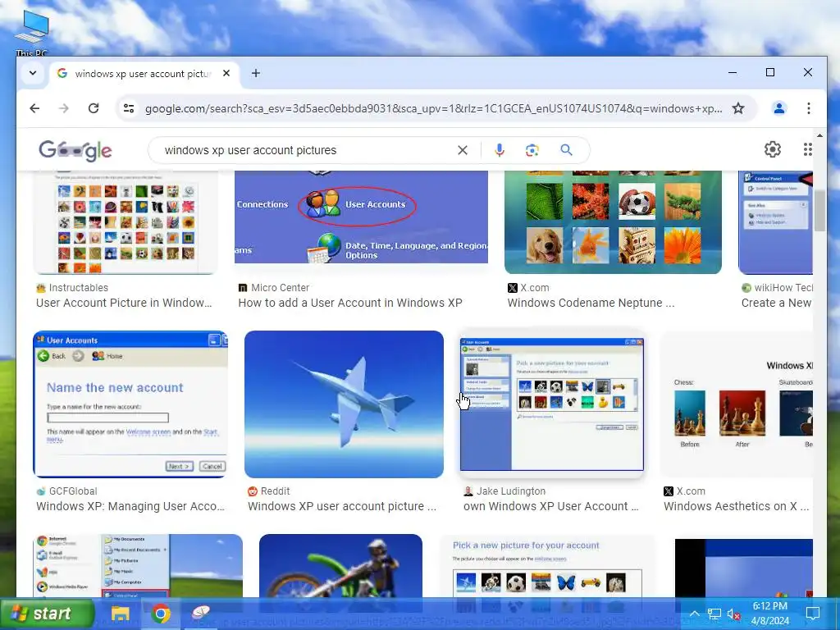This screenshot has width=840, height=630.
Task: Open the clock showing 6:12 PM
Action: [769, 614]
